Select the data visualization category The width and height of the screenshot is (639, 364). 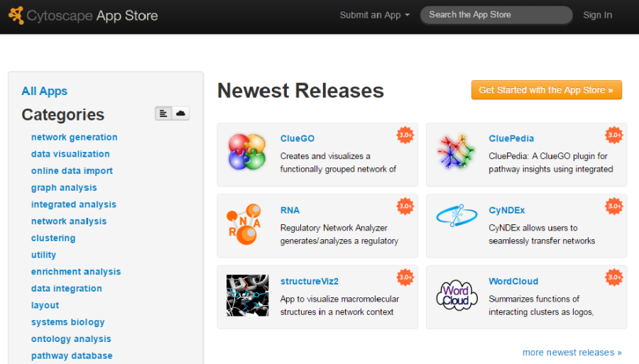click(70, 154)
